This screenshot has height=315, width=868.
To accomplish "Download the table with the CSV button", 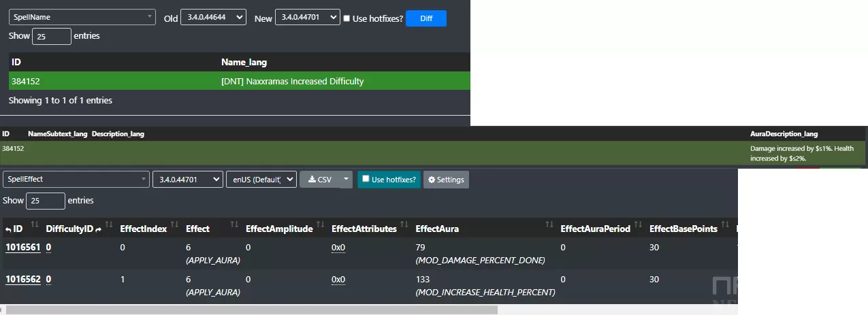I will coord(319,180).
